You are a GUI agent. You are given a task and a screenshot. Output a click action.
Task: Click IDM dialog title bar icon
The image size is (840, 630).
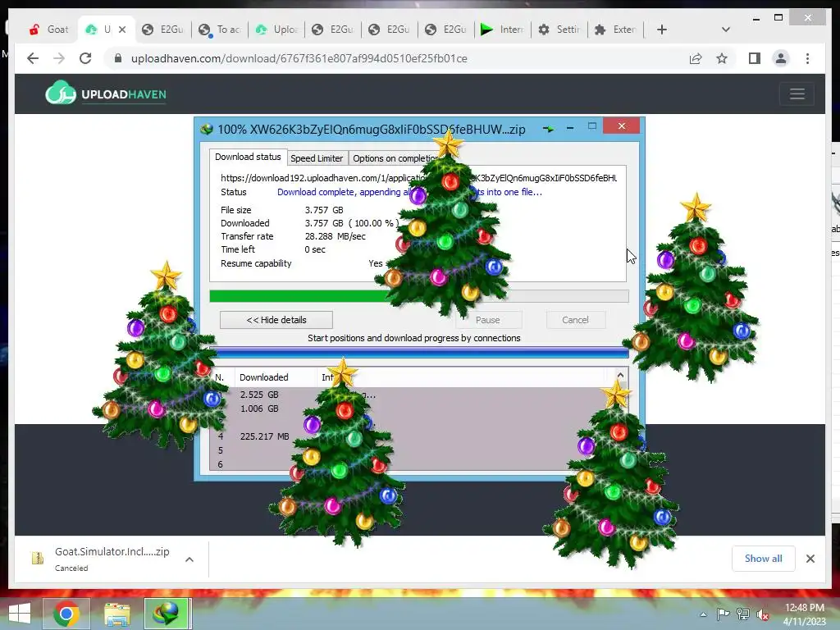click(206, 129)
